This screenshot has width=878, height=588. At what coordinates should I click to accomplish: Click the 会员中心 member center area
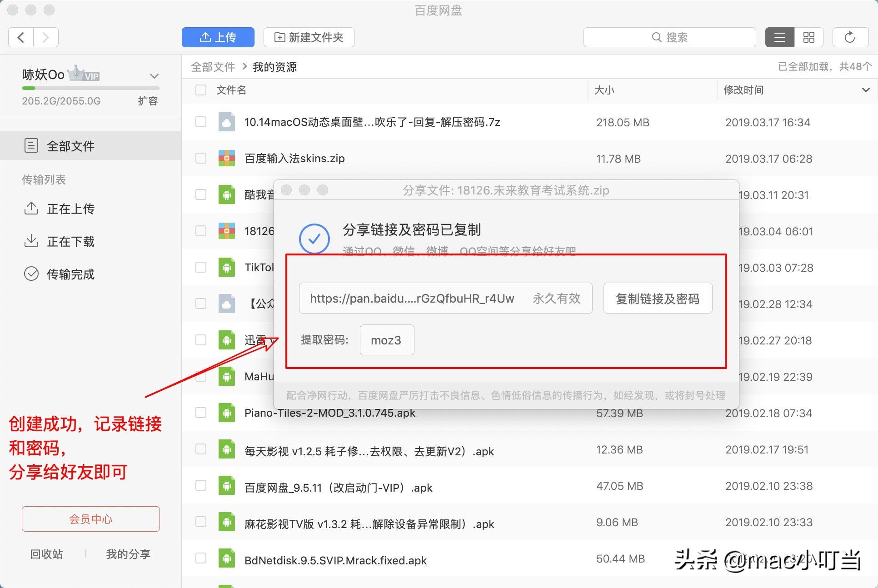(90, 519)
